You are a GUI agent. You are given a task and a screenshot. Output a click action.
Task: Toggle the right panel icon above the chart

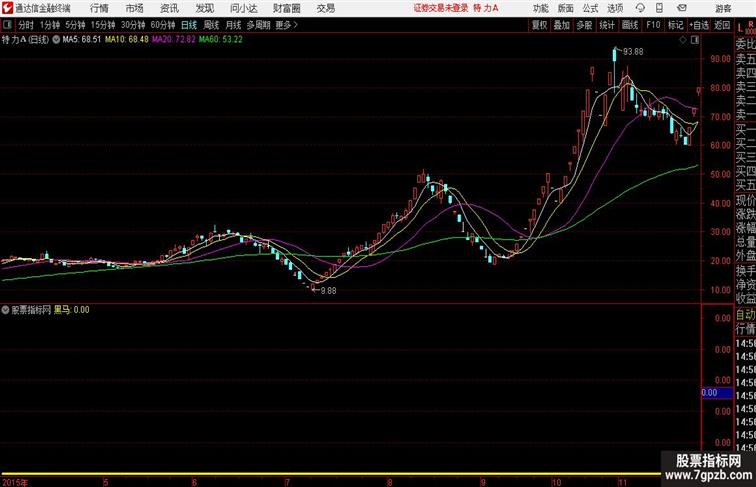695,40
